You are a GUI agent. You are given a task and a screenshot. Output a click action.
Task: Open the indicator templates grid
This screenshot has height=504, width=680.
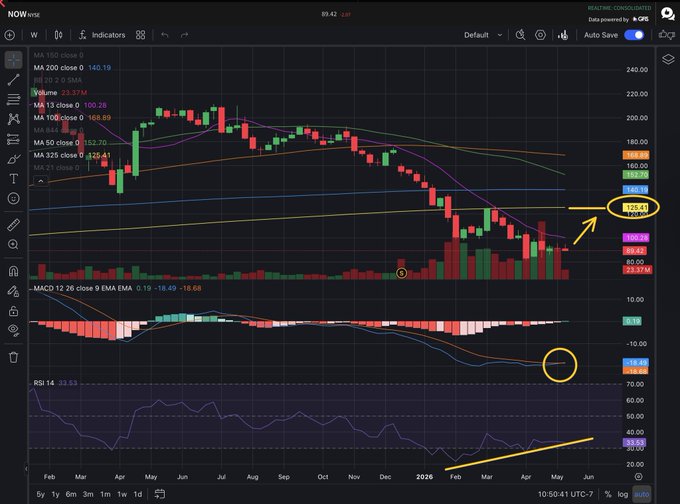[x=141, y=35]
